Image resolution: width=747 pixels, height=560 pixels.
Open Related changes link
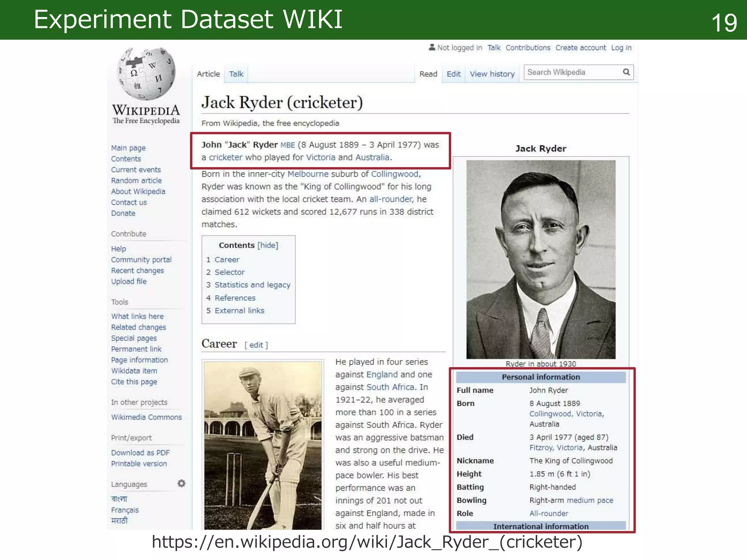coord(139,327)
